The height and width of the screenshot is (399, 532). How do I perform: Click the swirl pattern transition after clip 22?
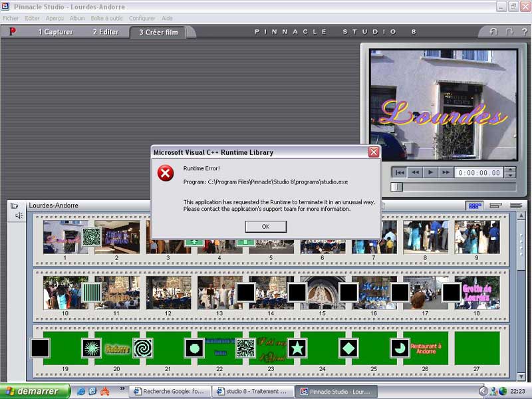tap(245, 348)
